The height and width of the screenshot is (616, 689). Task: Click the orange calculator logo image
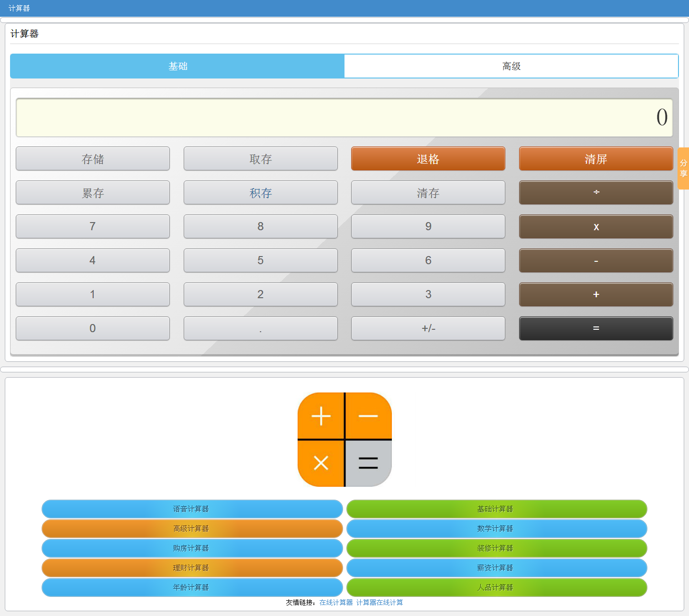344,439
